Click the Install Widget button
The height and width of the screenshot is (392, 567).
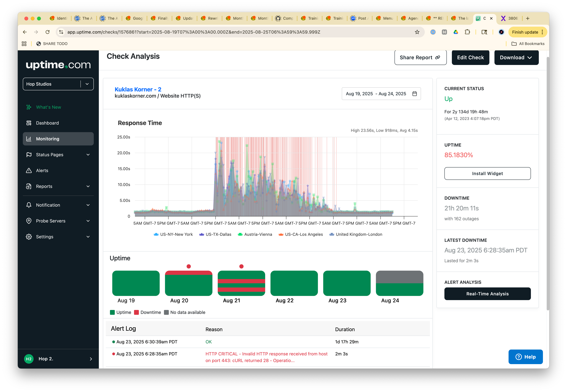click(487, 174)
